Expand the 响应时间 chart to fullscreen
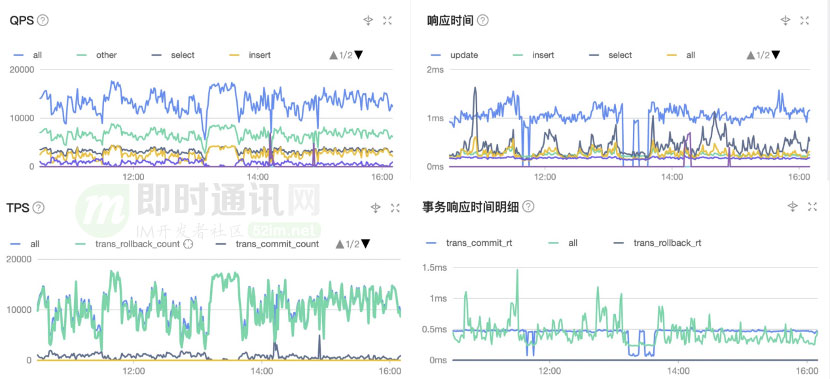Viewport: 830px width, 379px height. tap(805, 20)
